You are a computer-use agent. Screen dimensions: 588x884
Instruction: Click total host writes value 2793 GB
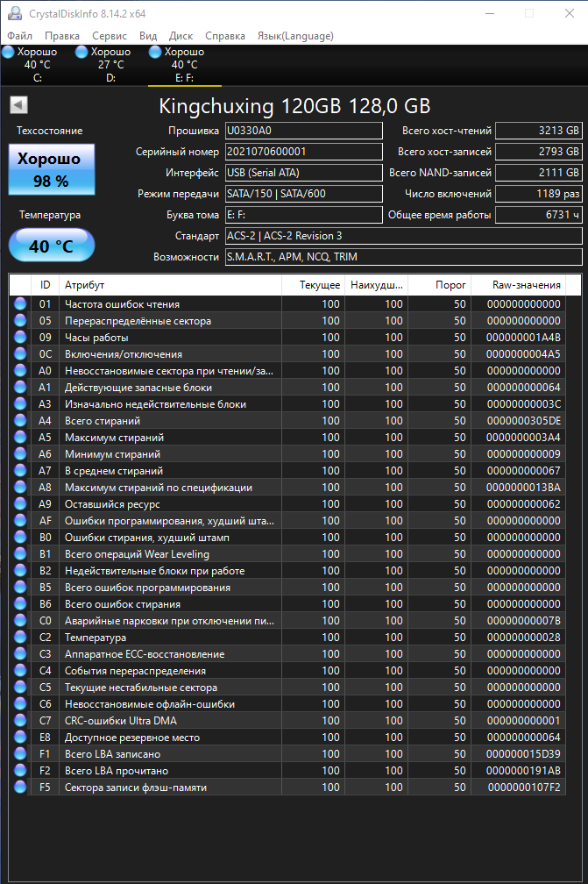point(538,152)
